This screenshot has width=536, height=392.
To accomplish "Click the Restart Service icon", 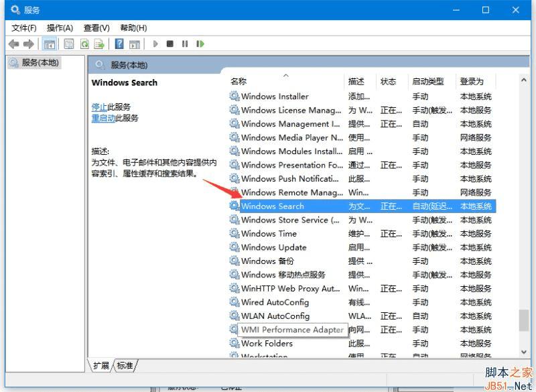I will point(200,44).
